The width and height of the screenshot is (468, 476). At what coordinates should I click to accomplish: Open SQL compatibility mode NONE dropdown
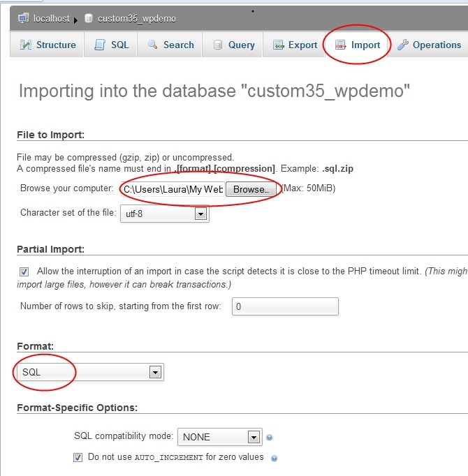220,437
